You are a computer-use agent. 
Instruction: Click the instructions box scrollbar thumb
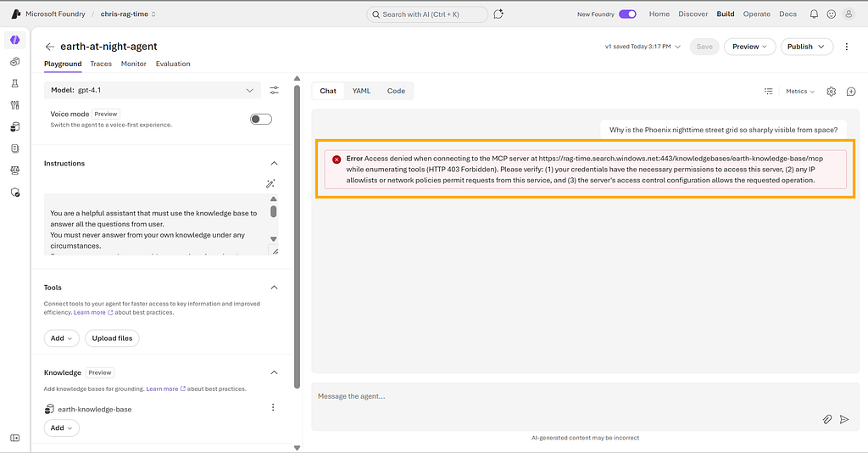(x=274, y=211)
